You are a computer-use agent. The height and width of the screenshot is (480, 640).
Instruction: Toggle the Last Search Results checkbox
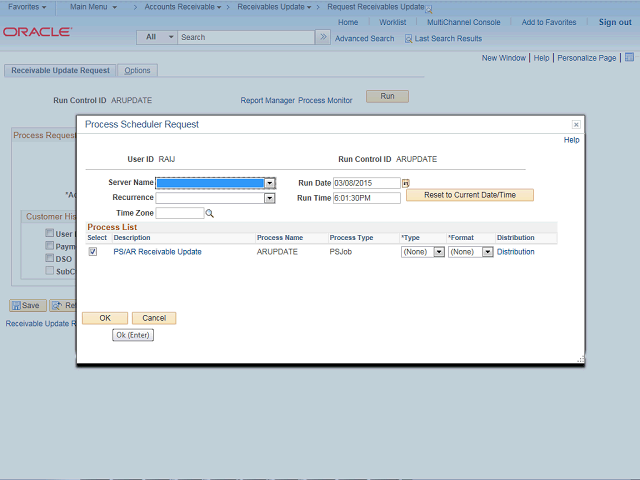(408, 39)
